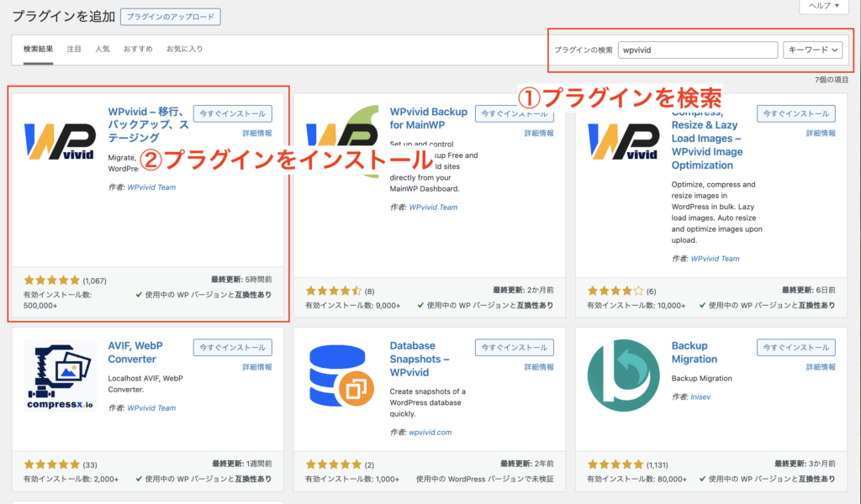Click the 最終更新: 5時間前 text
The height and width of the screenshot is (504, 861).
[x=241, y=280]
